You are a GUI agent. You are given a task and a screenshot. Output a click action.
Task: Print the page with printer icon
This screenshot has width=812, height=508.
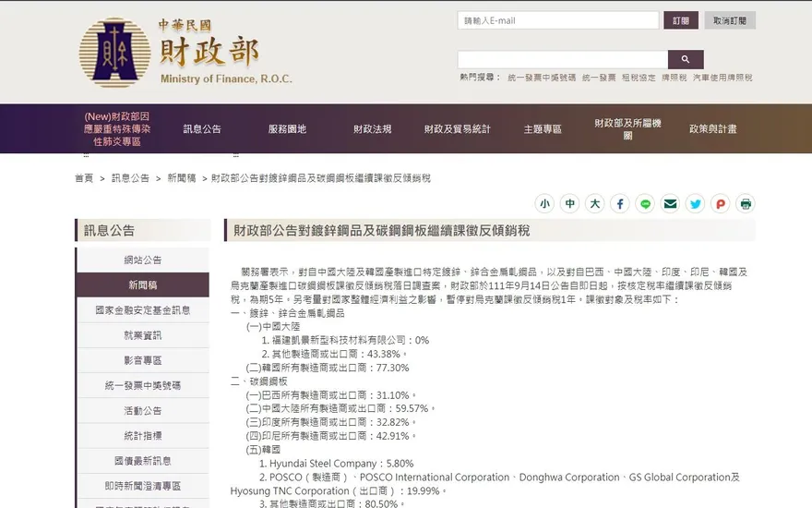click(x=746, y=204)
